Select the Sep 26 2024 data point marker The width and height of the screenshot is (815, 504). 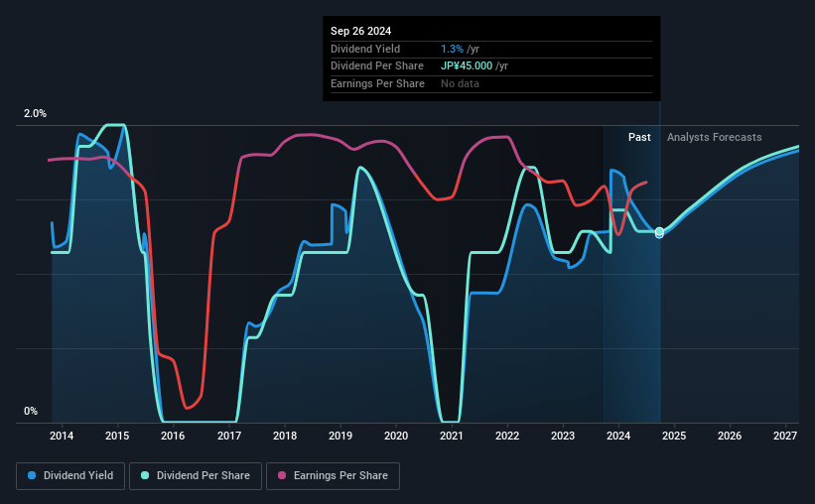[659, 232]
